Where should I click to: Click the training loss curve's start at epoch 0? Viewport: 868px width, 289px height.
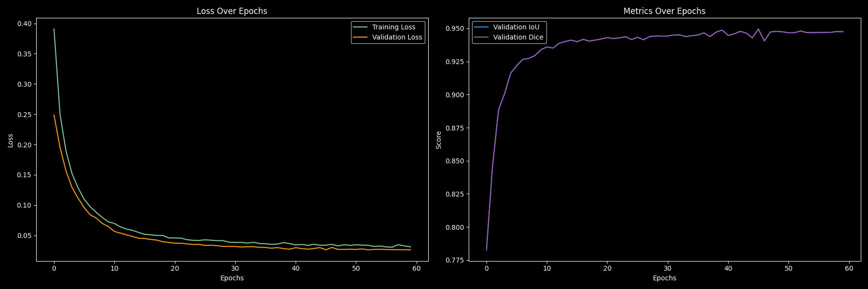[54, 29]
